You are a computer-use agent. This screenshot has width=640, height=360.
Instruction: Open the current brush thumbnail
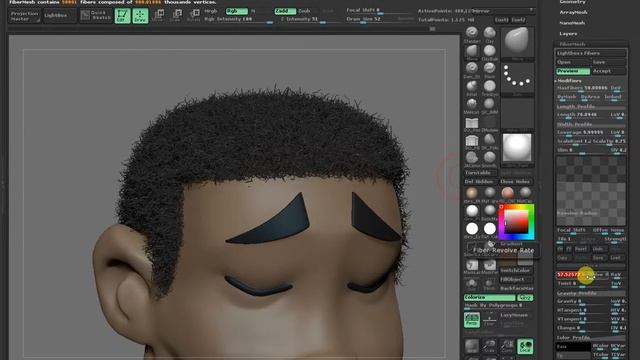[517, 44]
